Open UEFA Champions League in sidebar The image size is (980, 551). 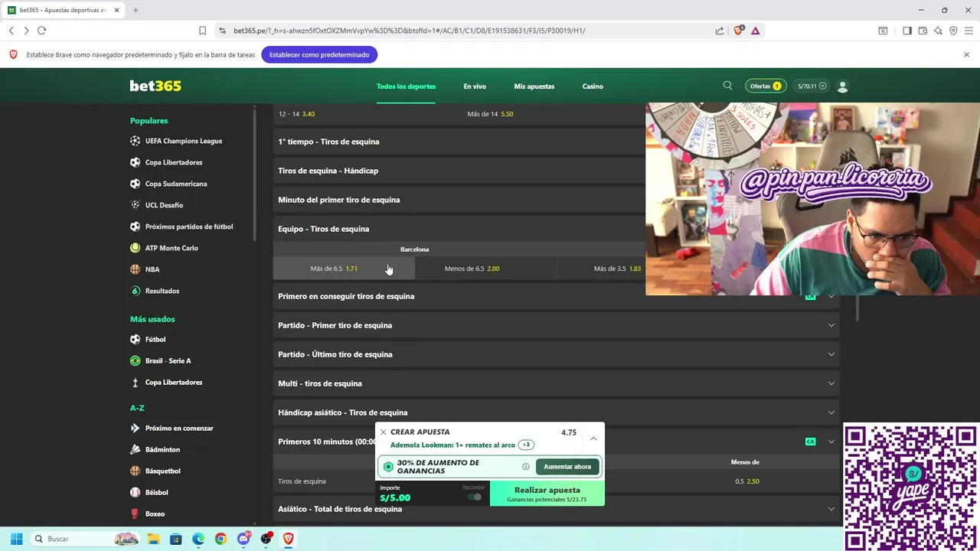[184, 141]
